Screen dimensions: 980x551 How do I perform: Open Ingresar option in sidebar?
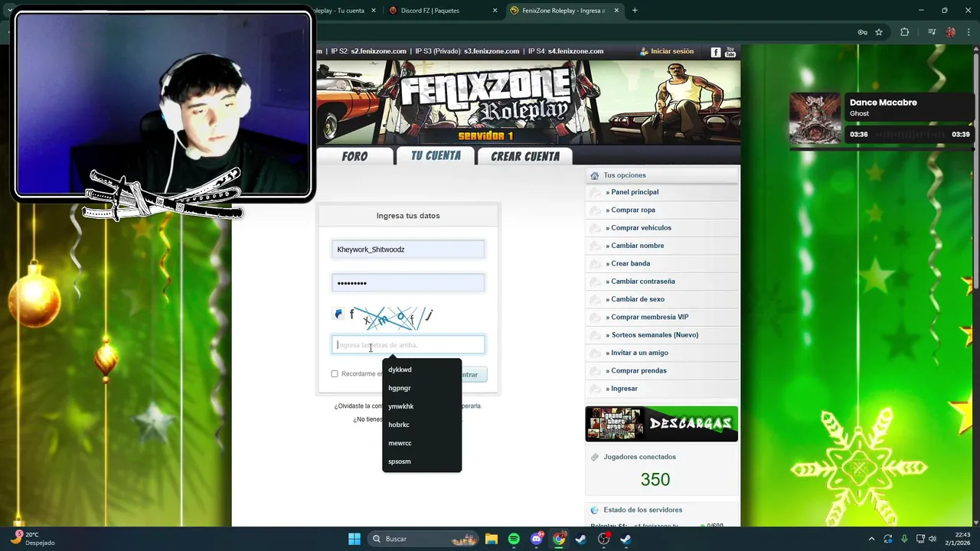pos(624,388)
